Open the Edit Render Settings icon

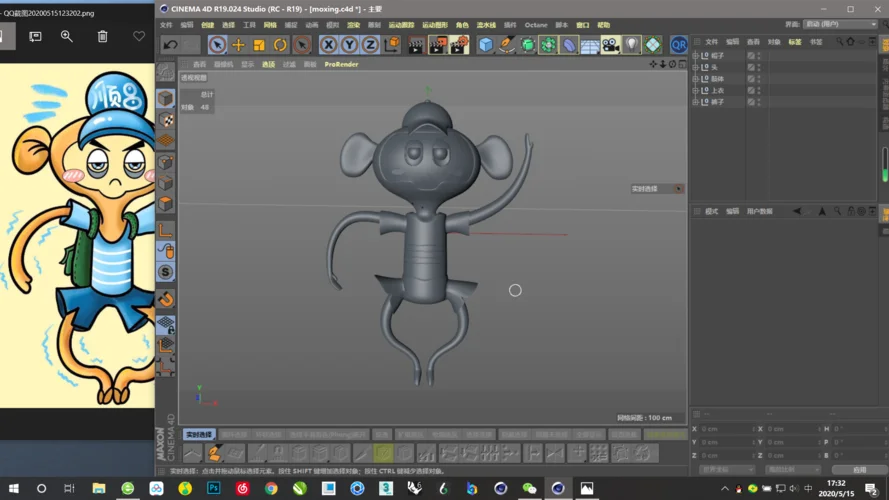[459, 45]
